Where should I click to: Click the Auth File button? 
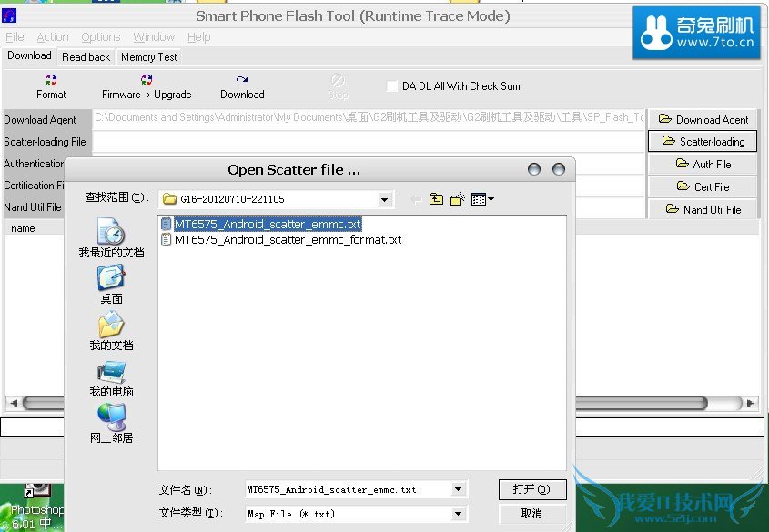coord(703,164)
